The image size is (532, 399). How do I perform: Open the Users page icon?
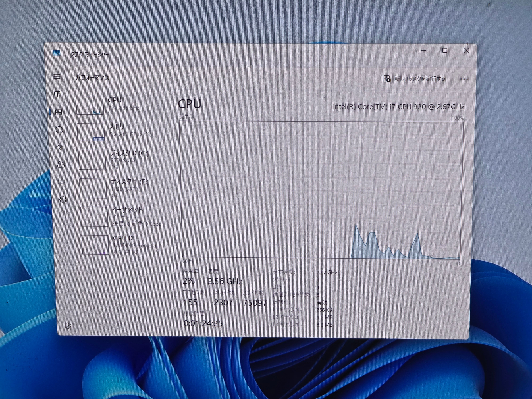(61, 165)
